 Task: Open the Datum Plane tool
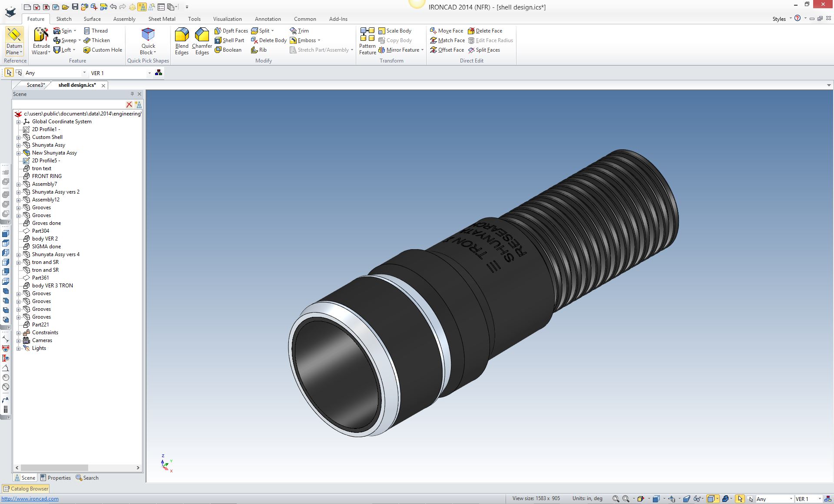pyautogui.click(x=14, y=41)
